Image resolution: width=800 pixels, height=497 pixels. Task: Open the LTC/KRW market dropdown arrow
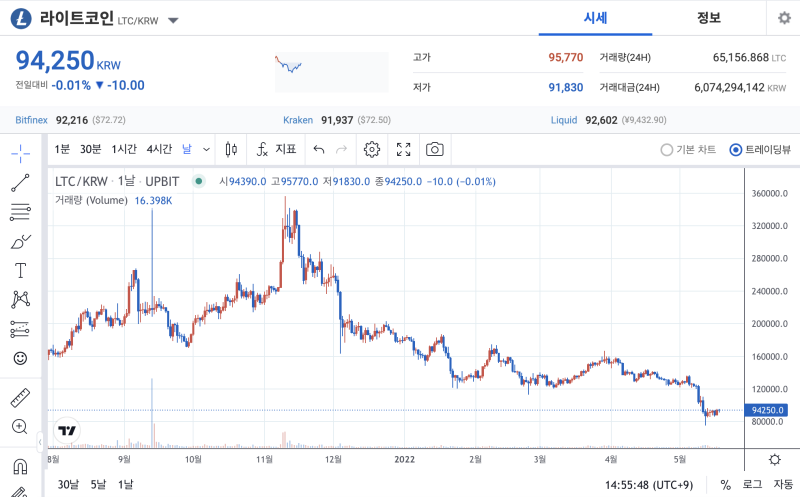[173, 21]
